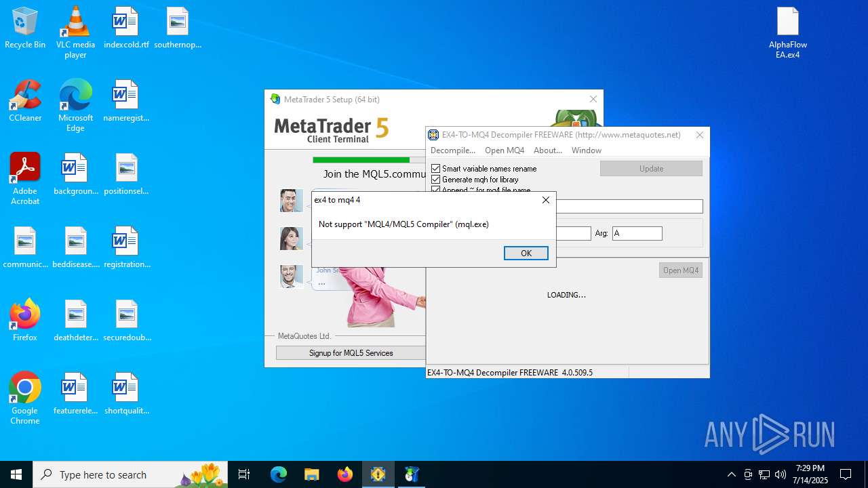The width and height of the screenshot is (868, 488).
Task: Click the Open MQ4 button
Action: (681, 270)
